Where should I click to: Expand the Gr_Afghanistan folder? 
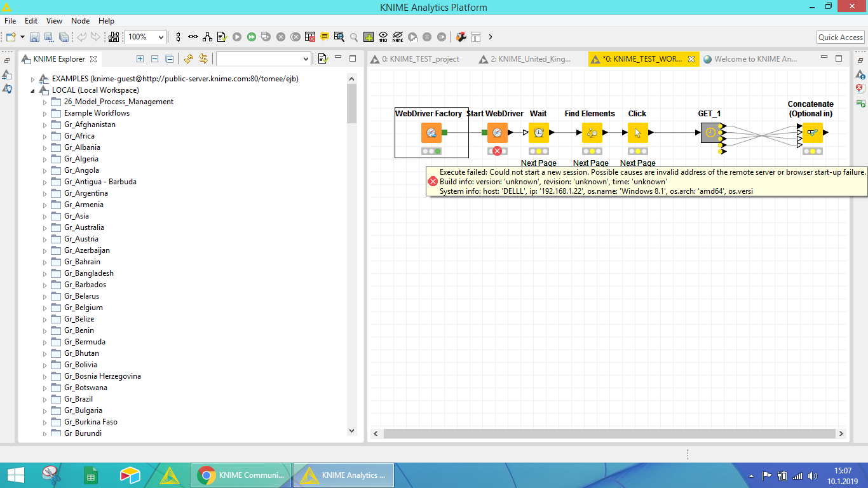[44, 125]
